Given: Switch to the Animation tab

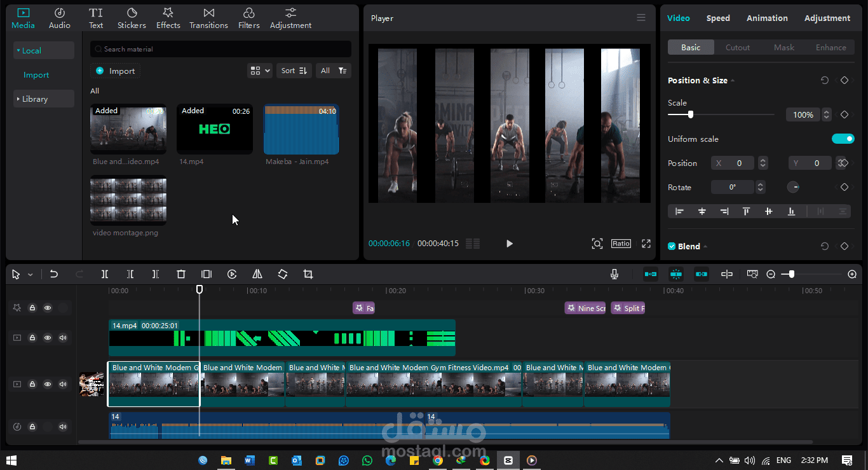Looking at the screenshot, I should (767, 18).
